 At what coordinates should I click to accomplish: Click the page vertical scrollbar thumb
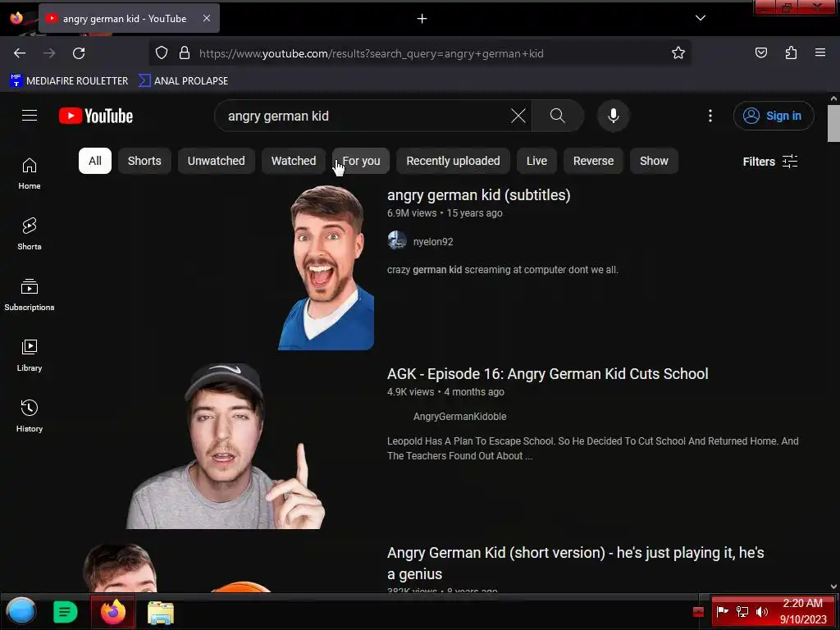(833, 124)
